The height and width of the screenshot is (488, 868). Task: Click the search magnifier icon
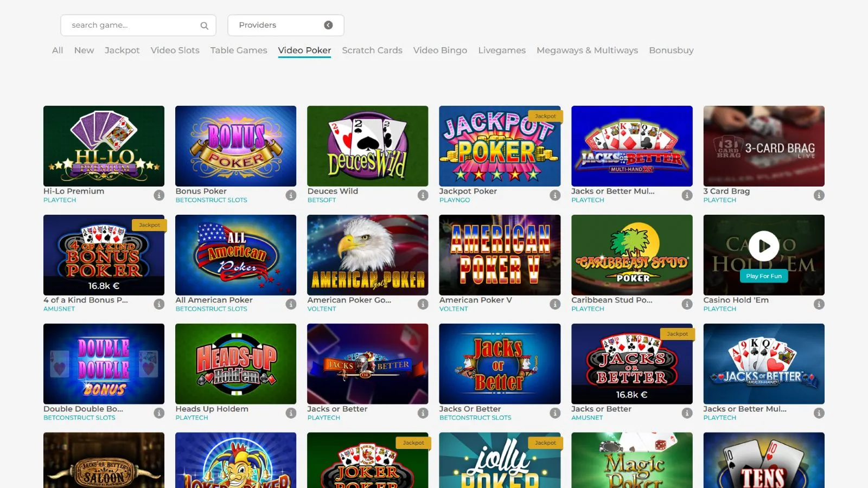[204, 25]
